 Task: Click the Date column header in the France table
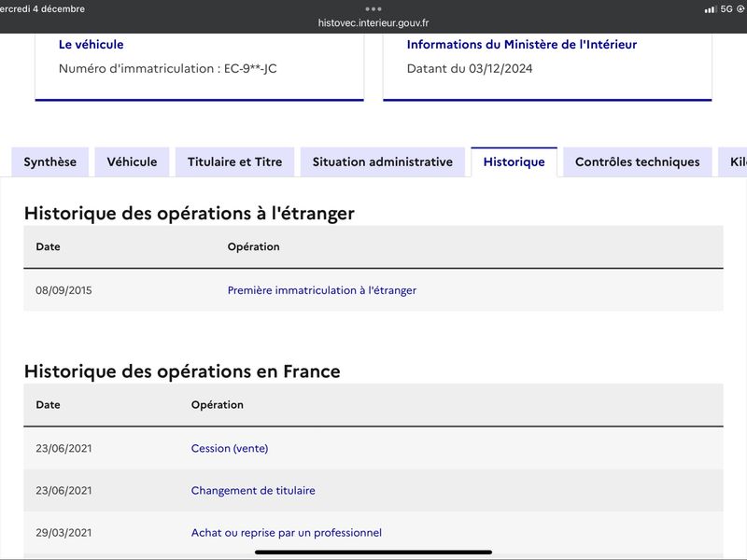[49, 405]
